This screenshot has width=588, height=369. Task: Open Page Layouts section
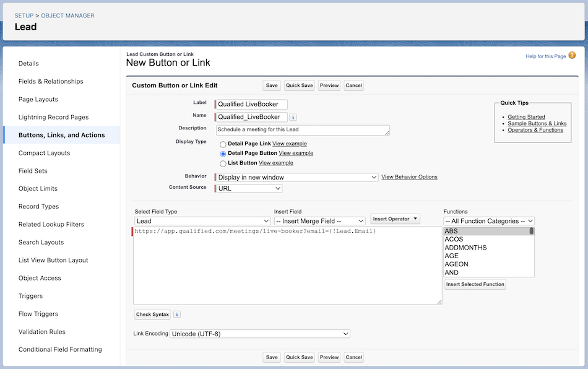tap(38, 100)
